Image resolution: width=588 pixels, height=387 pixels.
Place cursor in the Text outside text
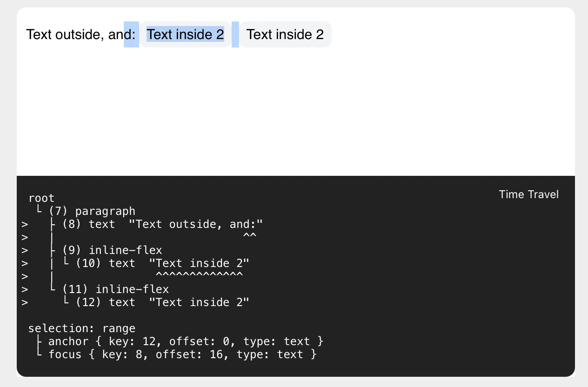[x=74, y=34]
